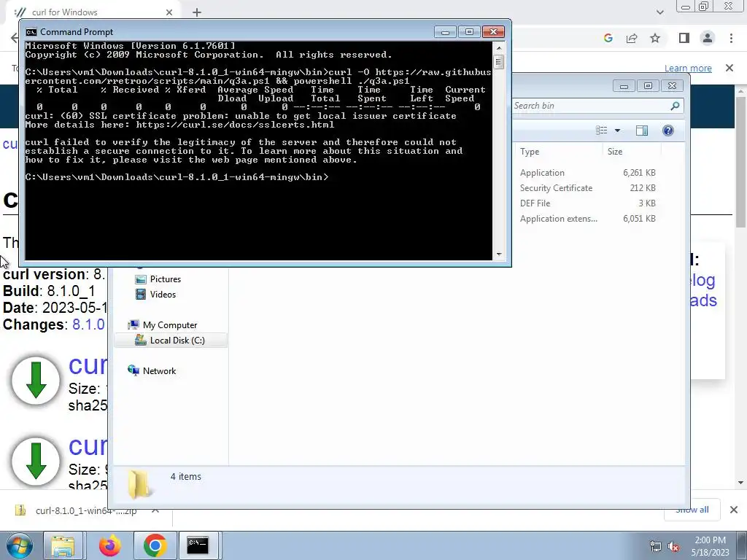Click the folder icon in details pane

tap(139, 484)
